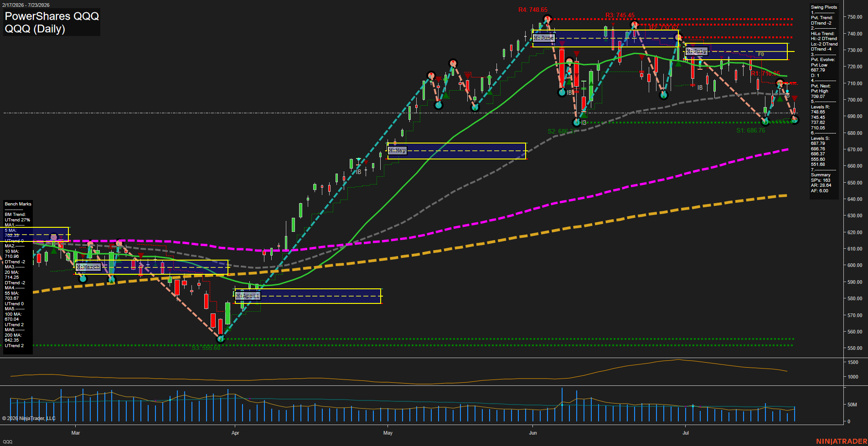This screenshot has width=868, height=446.
Task: Click the AF: 6.00 summary line
Action: pos(820,191)
